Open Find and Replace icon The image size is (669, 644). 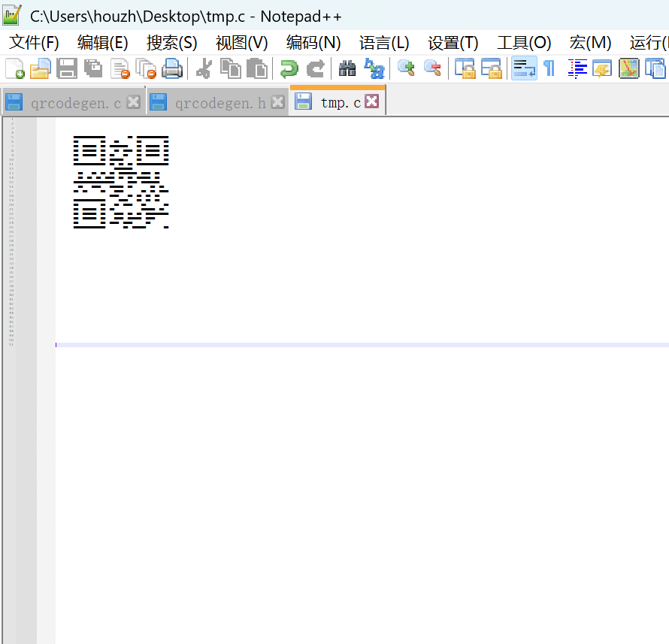coord(374,68)
